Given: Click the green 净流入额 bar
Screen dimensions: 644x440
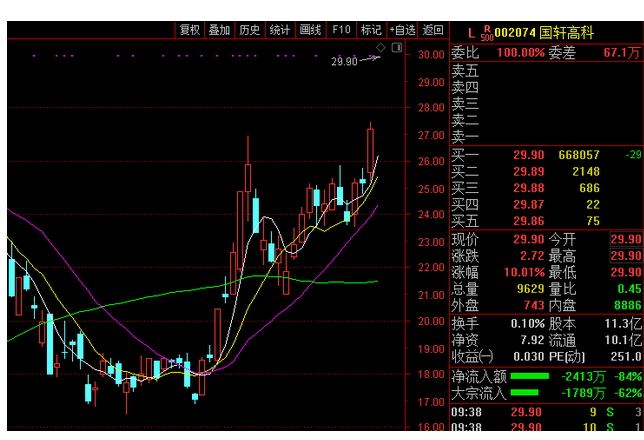Looking at the screenshot, I should point(530,376).
